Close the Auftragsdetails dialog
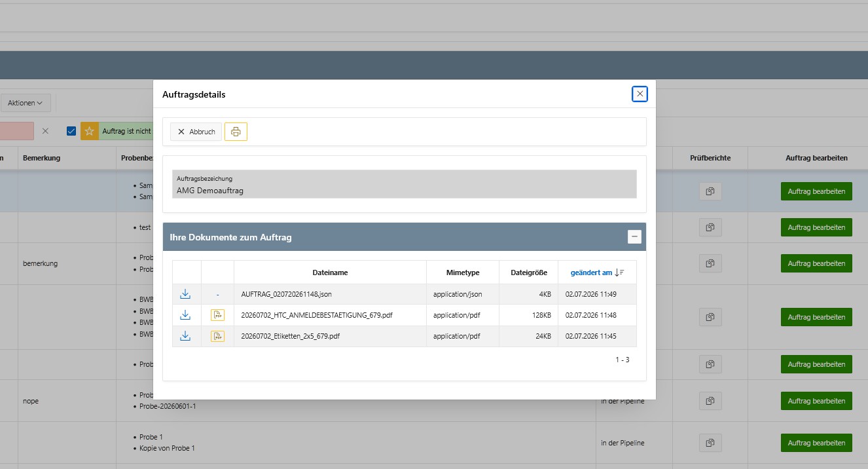Screen dimensions: 868x469 coord(640,94)
